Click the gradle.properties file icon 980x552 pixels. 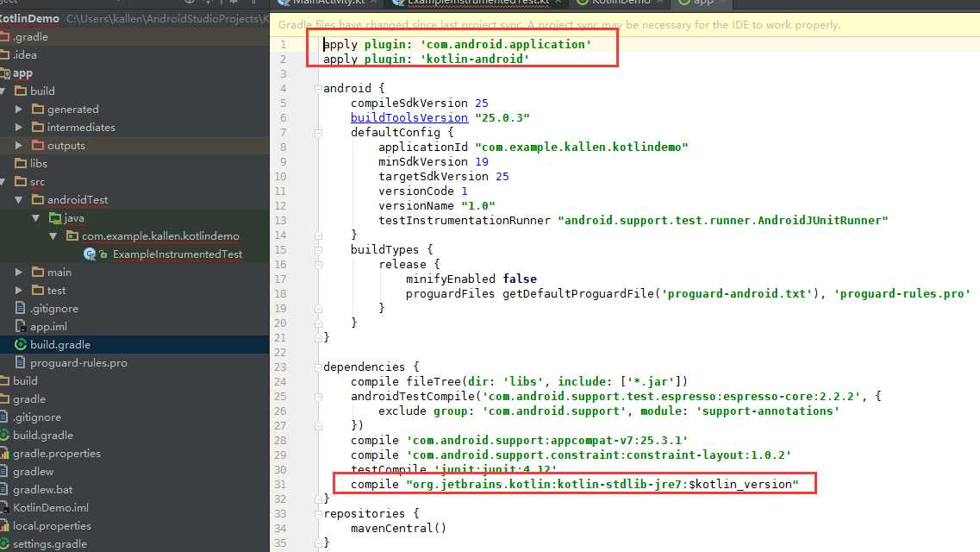pos(4,453)
